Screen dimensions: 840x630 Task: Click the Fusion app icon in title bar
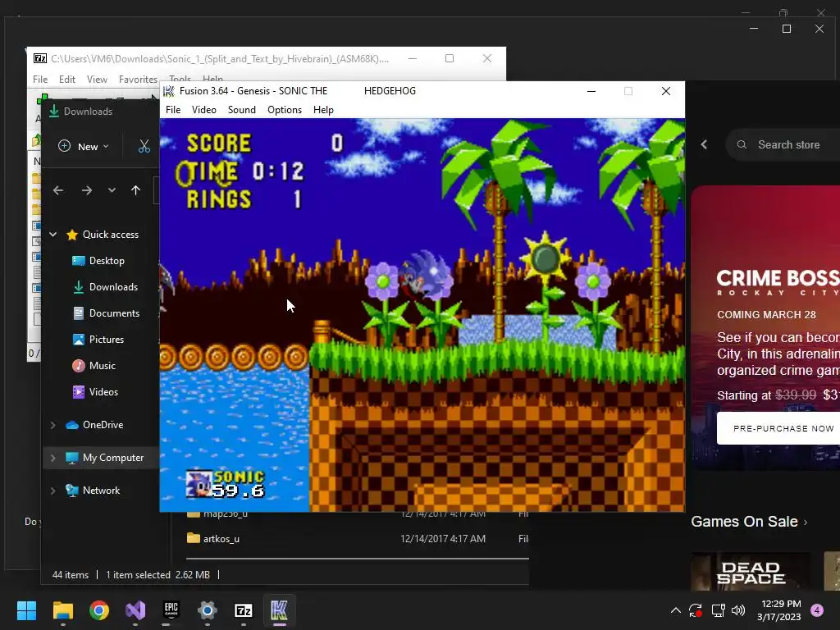(169, 91)
